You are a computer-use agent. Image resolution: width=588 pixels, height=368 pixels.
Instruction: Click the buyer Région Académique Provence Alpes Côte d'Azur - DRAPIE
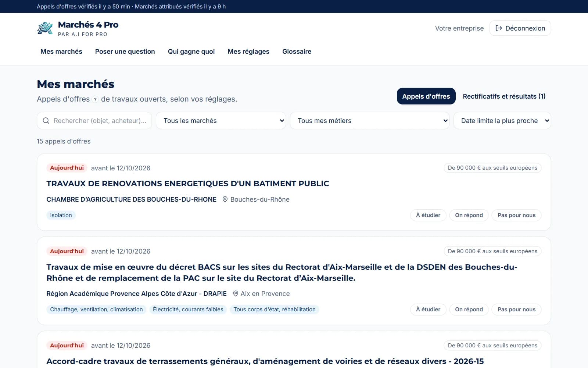pyautogui.click(x=137, y=294)
